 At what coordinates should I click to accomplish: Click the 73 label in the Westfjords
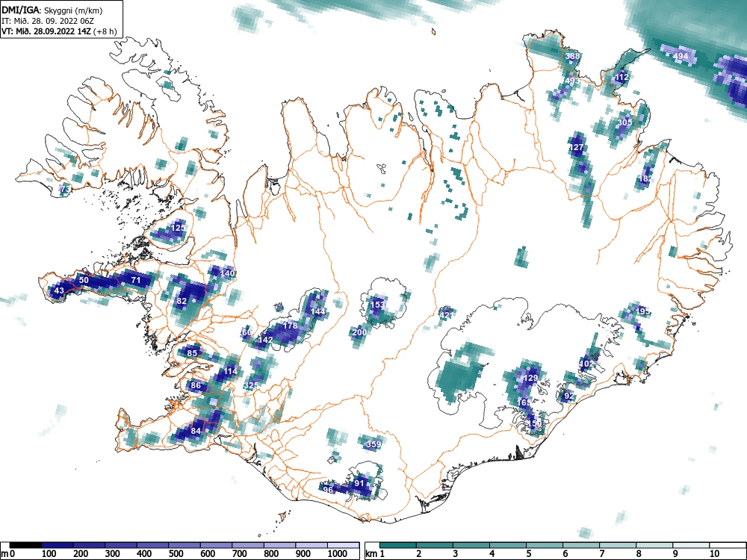tap(65, 189)
